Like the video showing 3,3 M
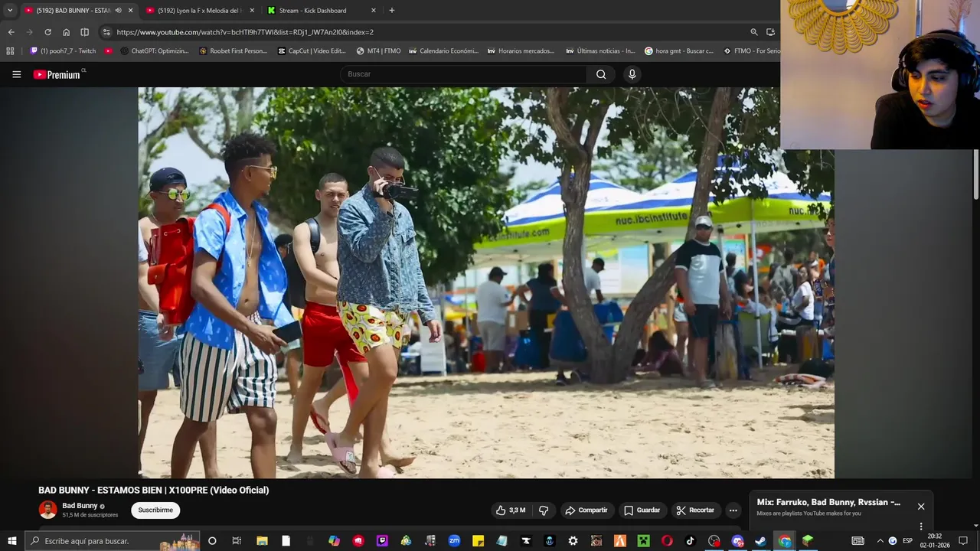The width and height of the screenshot is (980, 551). point(511,510)
